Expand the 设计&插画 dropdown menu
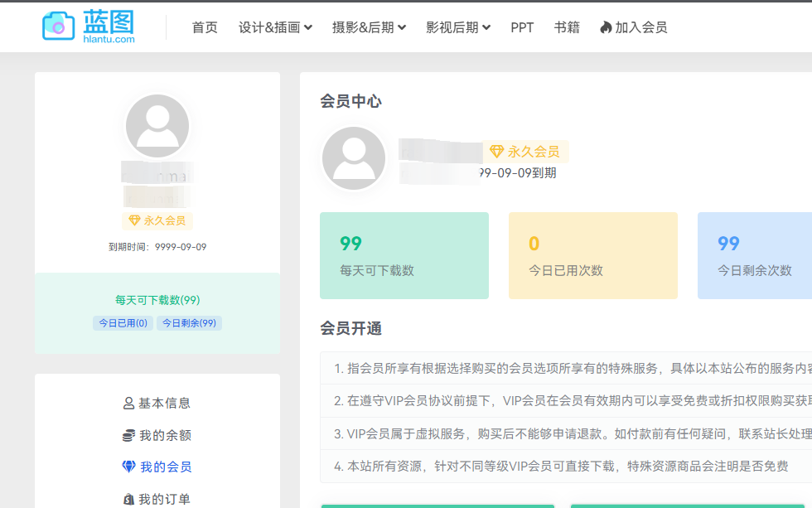Viewport: 812px width, 508px height. [x=275, y=27]
